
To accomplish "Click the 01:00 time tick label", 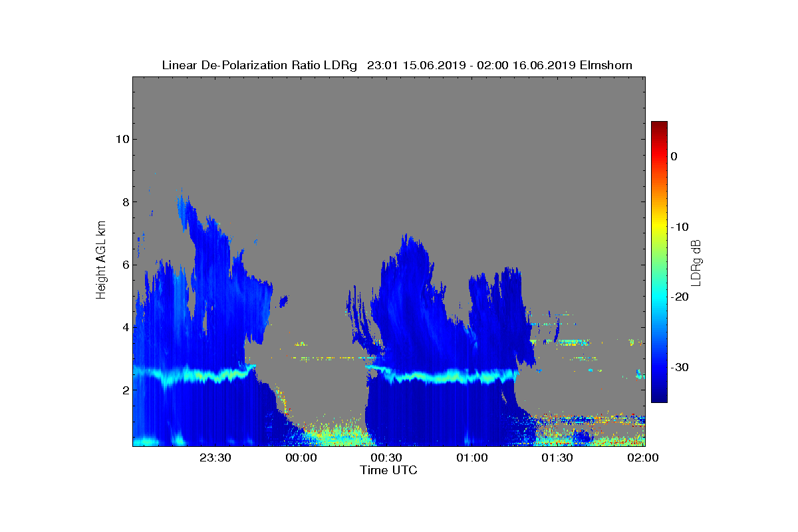I will pyautogui.click(x=473, y=458).
